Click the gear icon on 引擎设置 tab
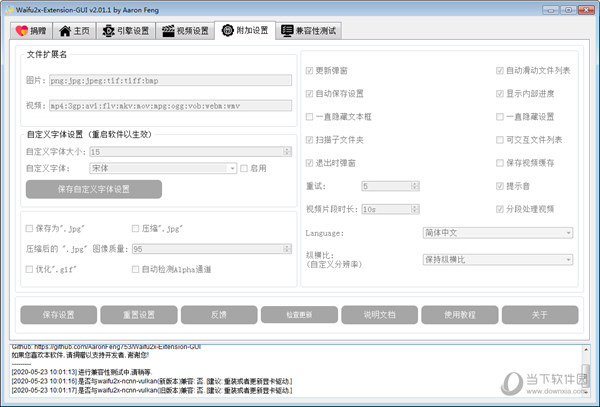600x407 pixels. [x=108, y=31]
